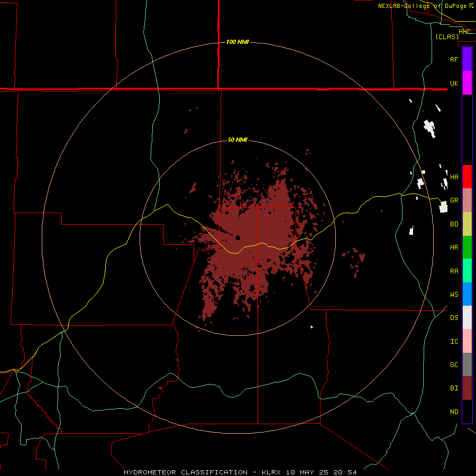The width and height of the screenshot is (476, 476).
Task: Click the brown BI legend swatch
Action: pos(467,388)
